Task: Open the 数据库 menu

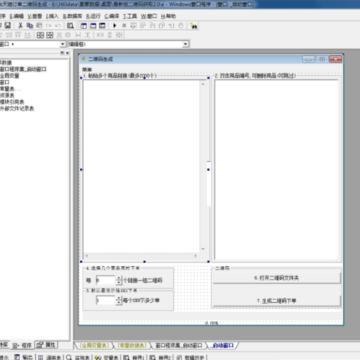Action: pyautogui.click(x=73, y=16)
